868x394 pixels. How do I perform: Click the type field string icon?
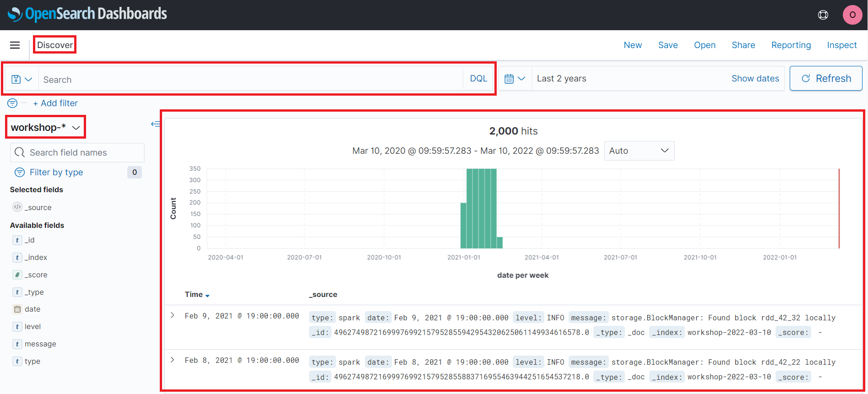[x=17, y=361]
